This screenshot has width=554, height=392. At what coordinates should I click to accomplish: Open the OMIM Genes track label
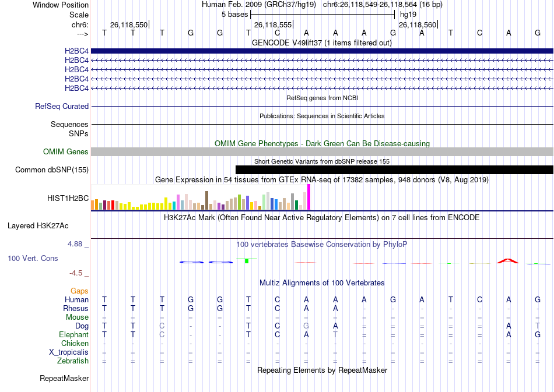[66, 151]
